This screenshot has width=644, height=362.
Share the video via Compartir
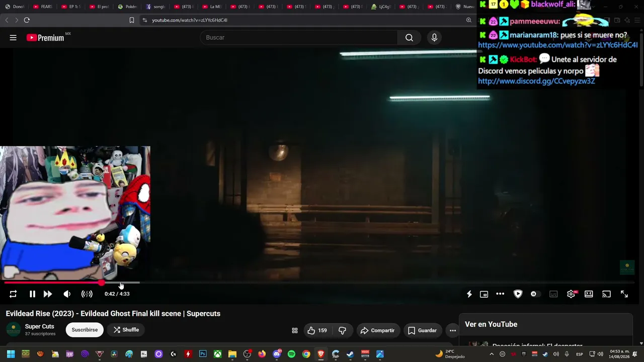378,330
